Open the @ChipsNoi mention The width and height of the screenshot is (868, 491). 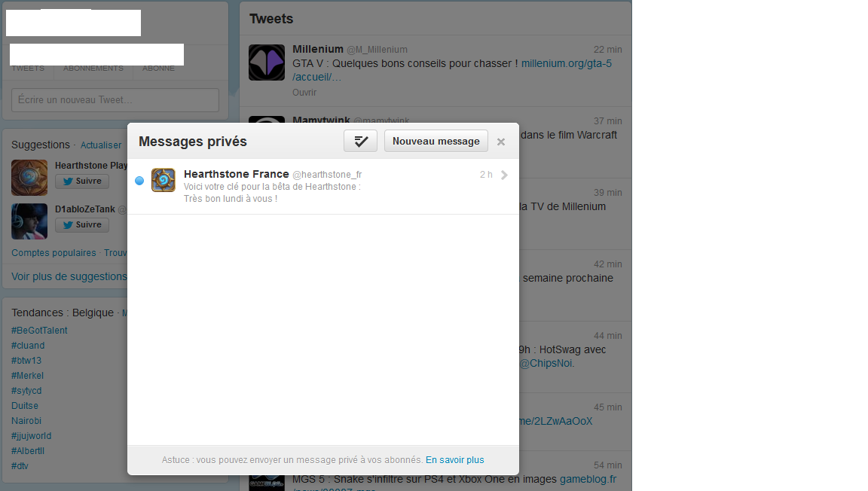[546, 363]
